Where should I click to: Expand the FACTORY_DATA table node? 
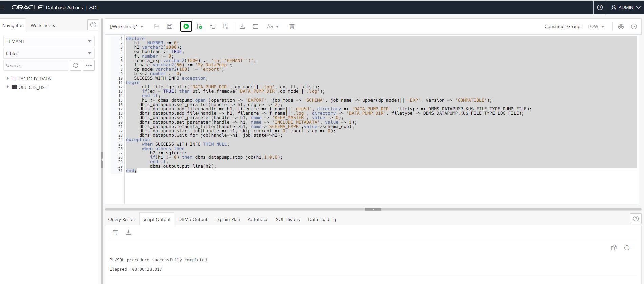click(x=7, y=78)
